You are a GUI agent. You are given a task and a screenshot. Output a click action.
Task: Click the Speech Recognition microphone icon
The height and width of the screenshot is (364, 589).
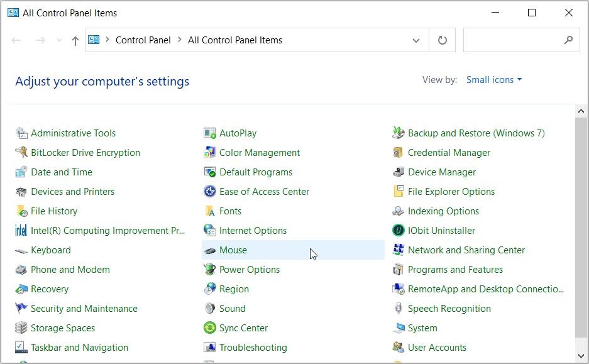coord(399,309)
